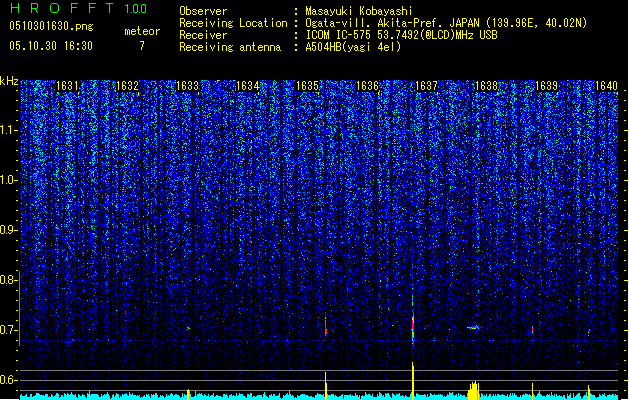Click the 1631 time marker
Image resolution: width=629 pixels, height=400 pixels.
click(67, 86)
